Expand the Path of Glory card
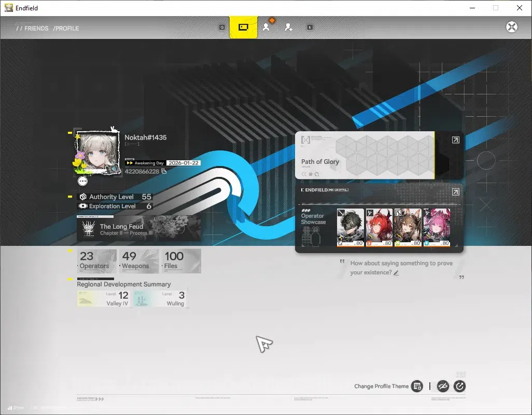The width and height of the screenshot is (532, 415). point(456,140)
